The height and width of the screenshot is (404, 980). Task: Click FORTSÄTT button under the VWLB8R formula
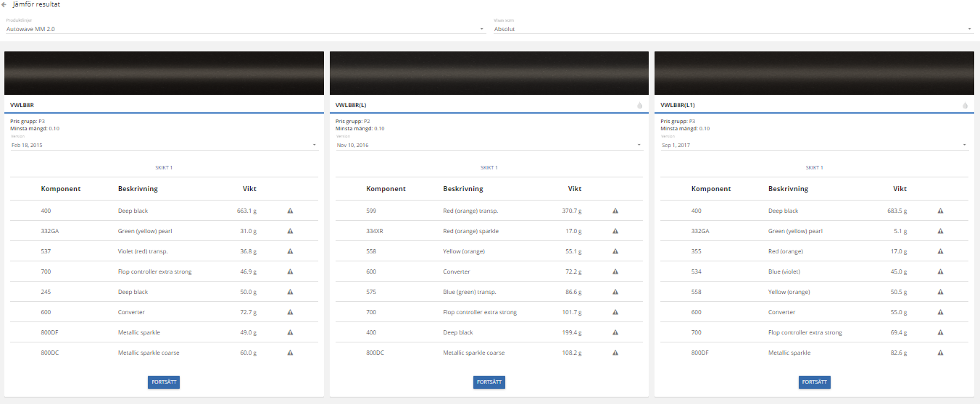[164, 382]
